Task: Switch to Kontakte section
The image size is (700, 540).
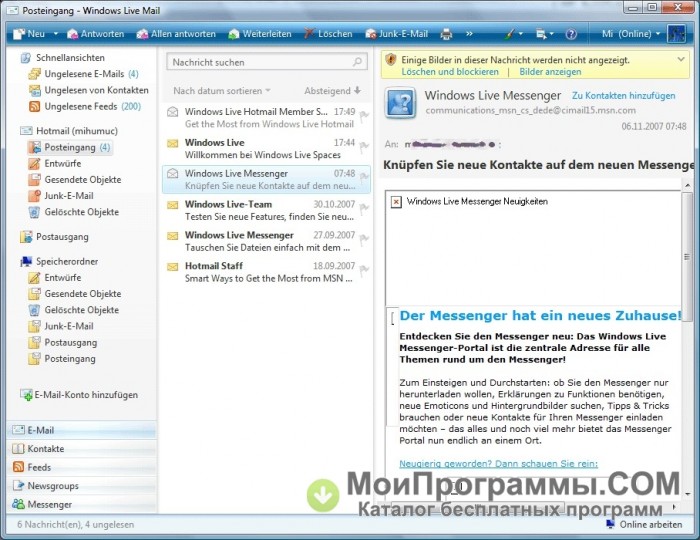Action: [x=82, y=449]
